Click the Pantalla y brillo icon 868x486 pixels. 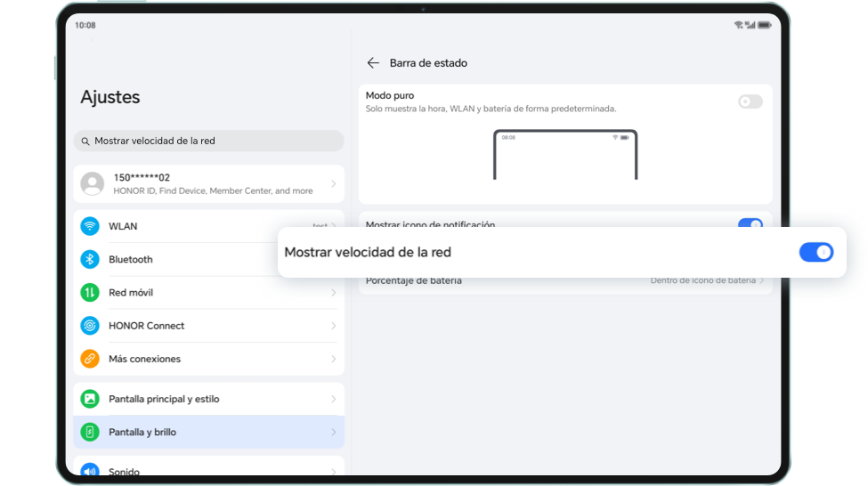(x=90, y=432)
